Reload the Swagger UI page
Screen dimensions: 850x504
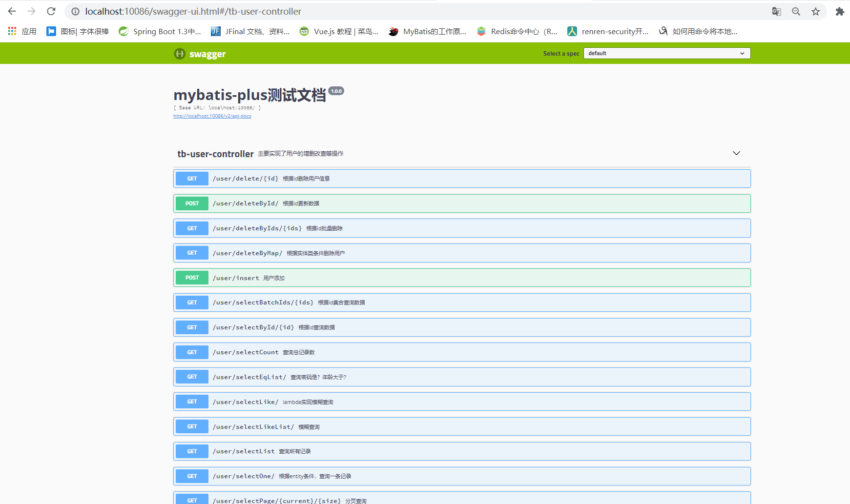(x=51, y=11)
